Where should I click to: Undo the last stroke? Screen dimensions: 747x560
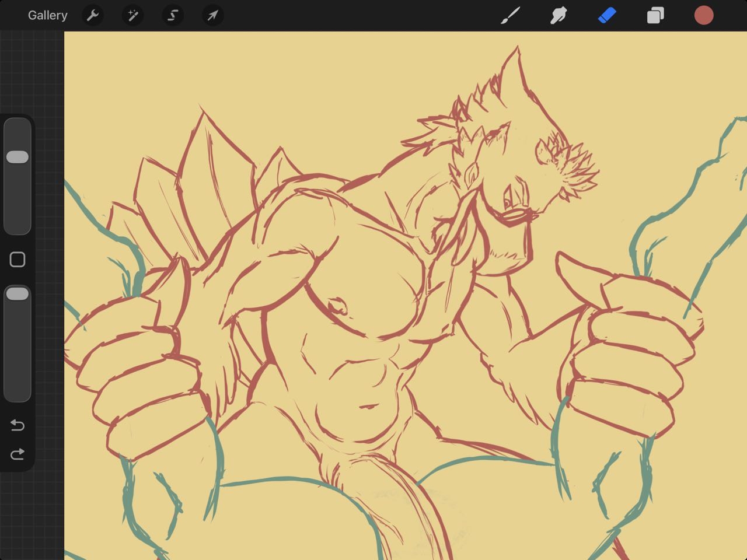coord(18,425)
